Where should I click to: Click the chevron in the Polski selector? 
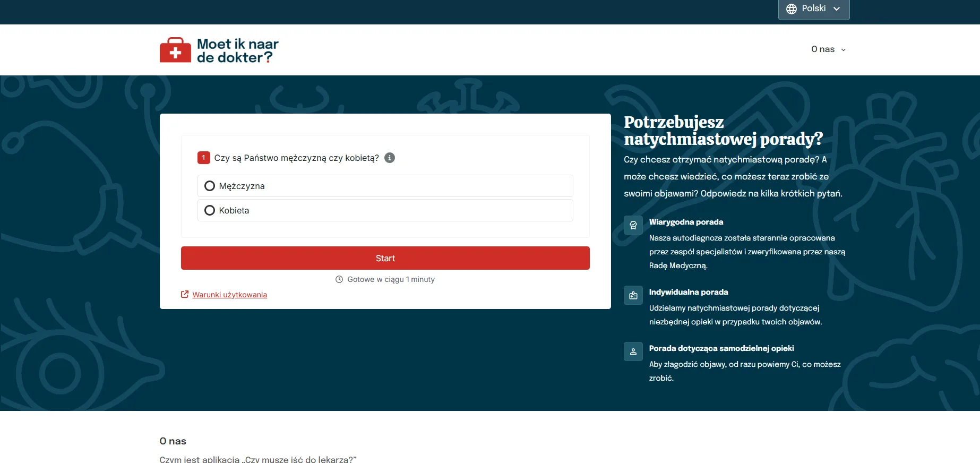[x=837, y=9]
